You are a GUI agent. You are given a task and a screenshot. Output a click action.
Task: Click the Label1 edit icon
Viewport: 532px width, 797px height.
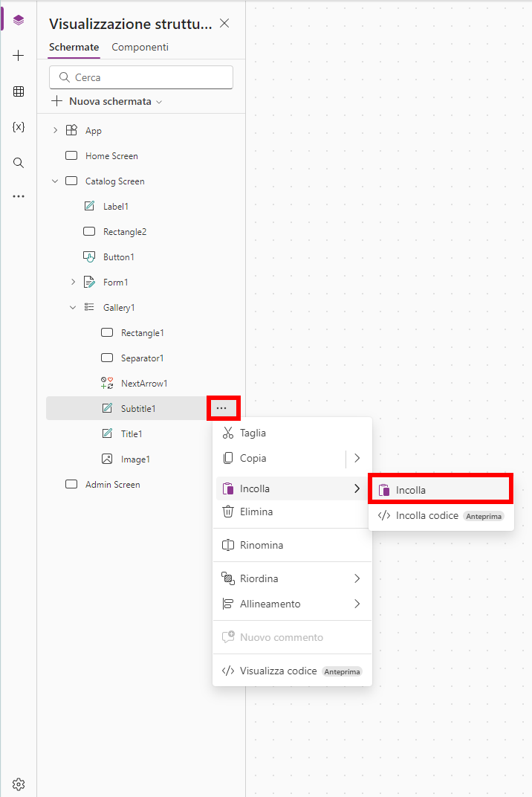(x=89, y=206)
